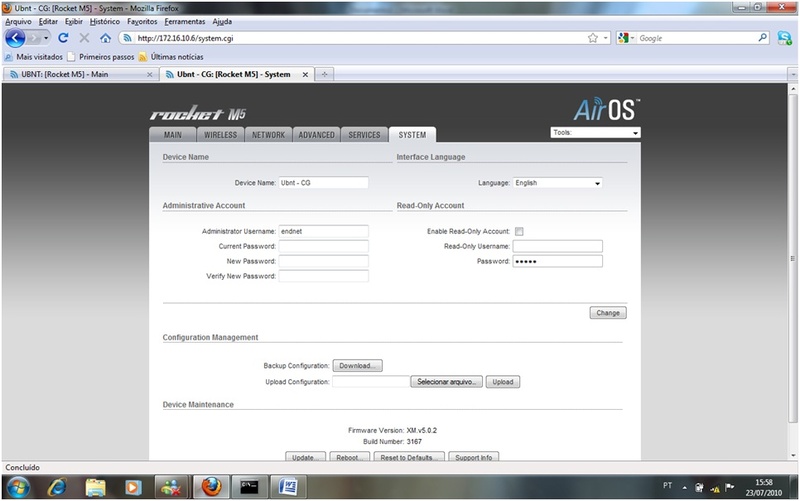Open Primeiros passos bookmark

[x=101, y=57]
